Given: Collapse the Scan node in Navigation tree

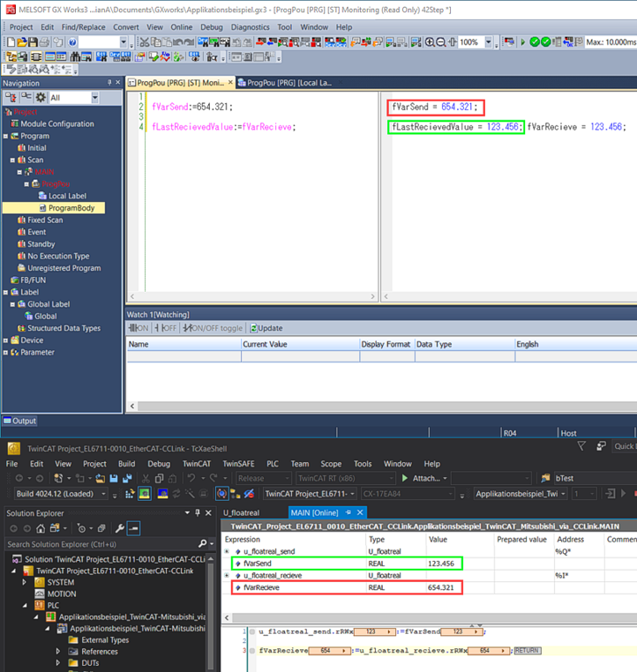Looking at the screenshot, I should click(x=12, y=160).
